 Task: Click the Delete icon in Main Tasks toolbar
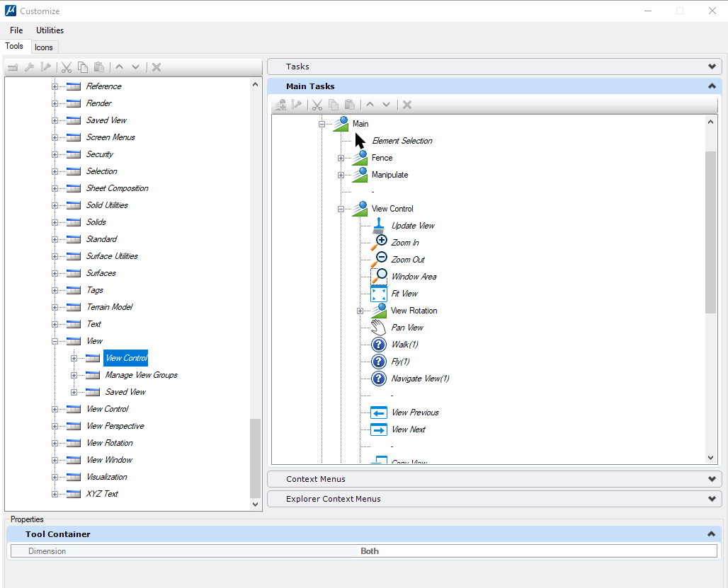pyautogui.click(x=407, y=105)
